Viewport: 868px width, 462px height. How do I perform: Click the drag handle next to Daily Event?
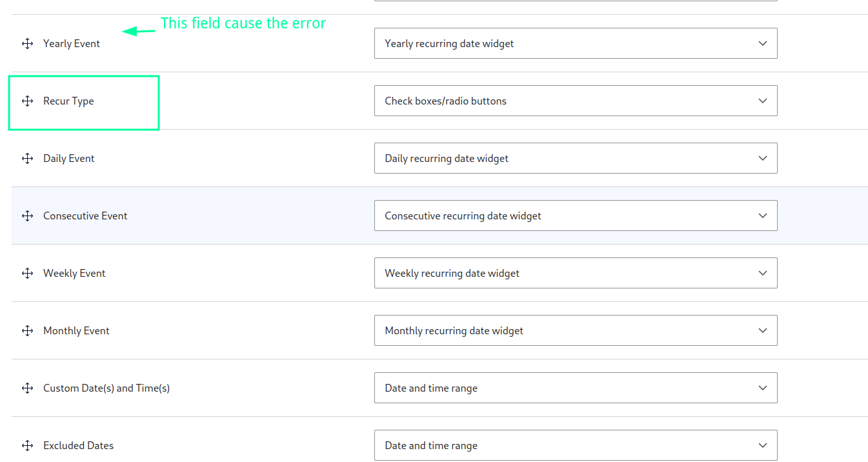(x=27, y=159)
